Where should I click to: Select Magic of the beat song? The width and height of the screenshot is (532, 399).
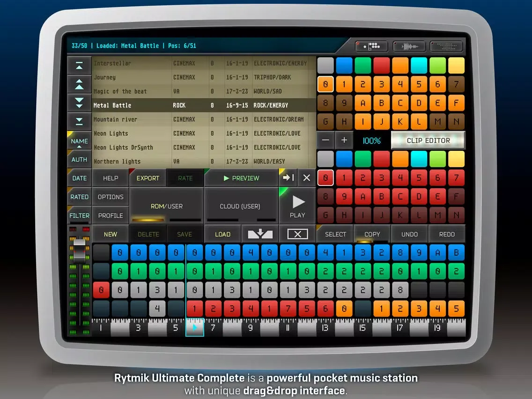(x=204, y=91)
